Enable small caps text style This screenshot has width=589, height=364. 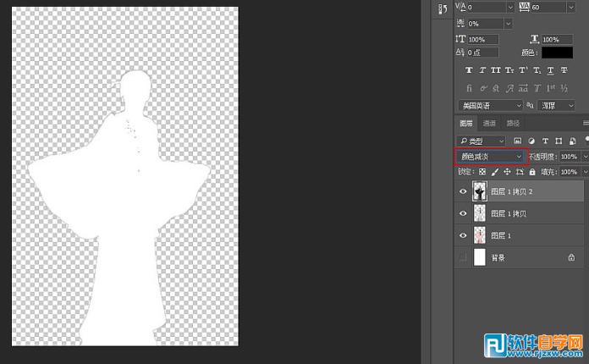click(509, 70)
